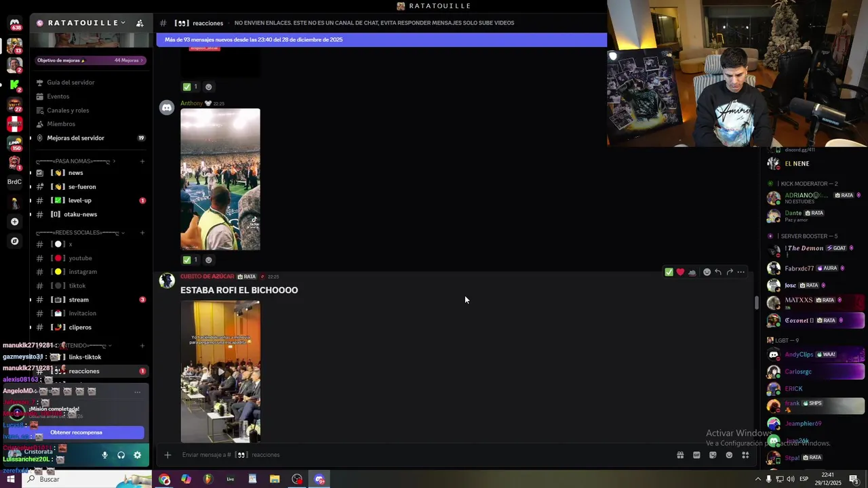Add the checkmark quick reaction on hovered message

tap(669, 272)
